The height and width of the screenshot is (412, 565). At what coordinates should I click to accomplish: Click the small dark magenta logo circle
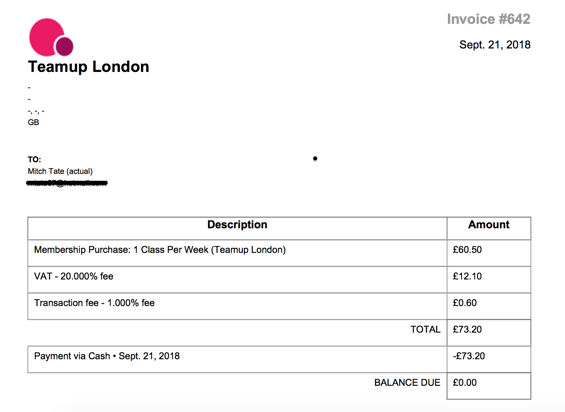click(x=64, y=46)
